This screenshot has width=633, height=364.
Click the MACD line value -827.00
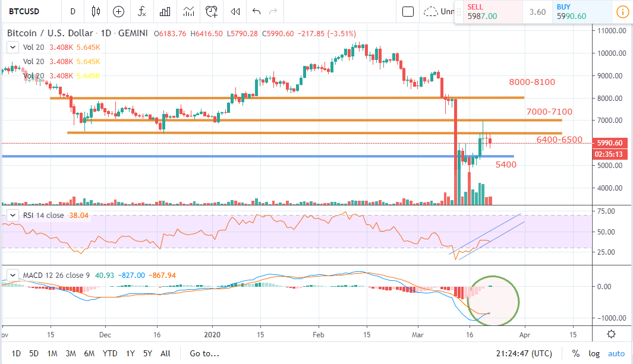(131, 276)
